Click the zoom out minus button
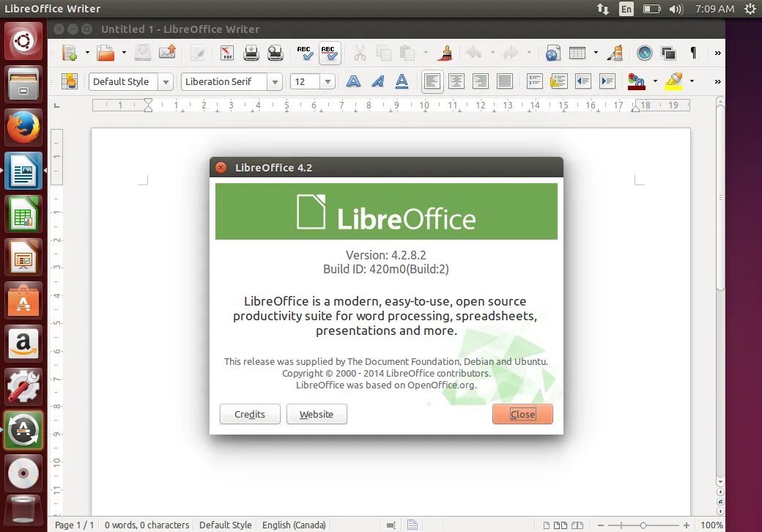The width and height of the screenshot is (762, 532). click(x=601, y=525)
